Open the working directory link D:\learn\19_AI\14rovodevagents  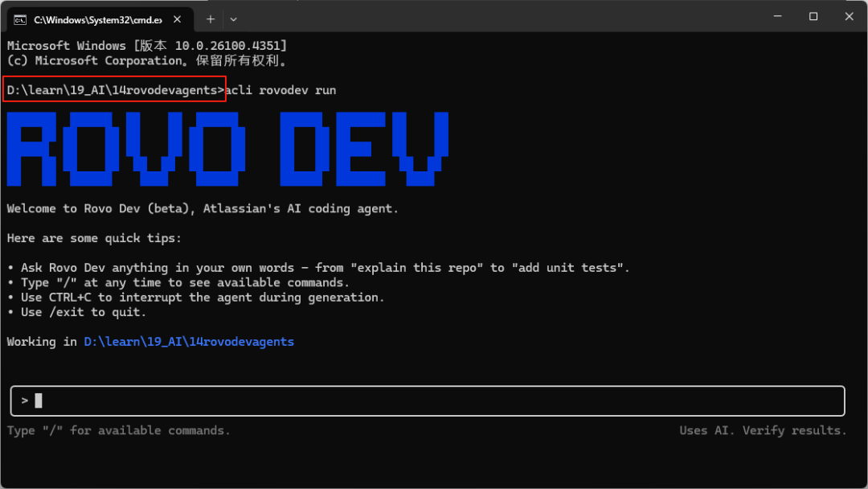tap(189, 341)
